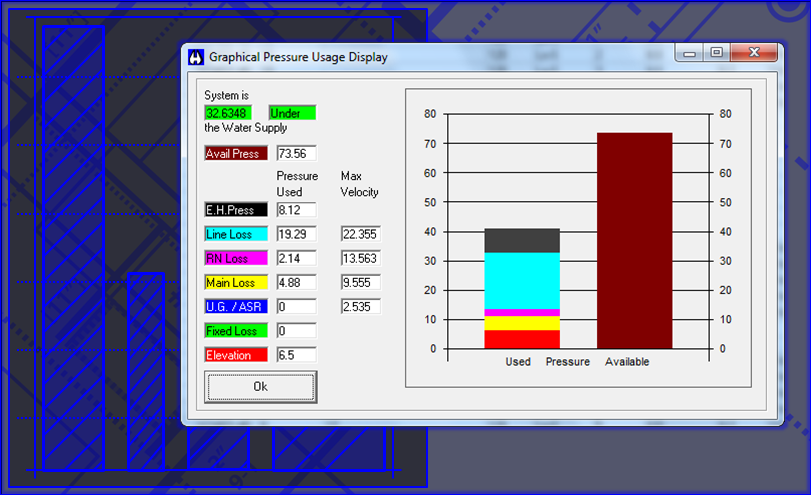811x495 pixels.
Task: Click the cyan segment of Used bar
Action: pos(521,280)
